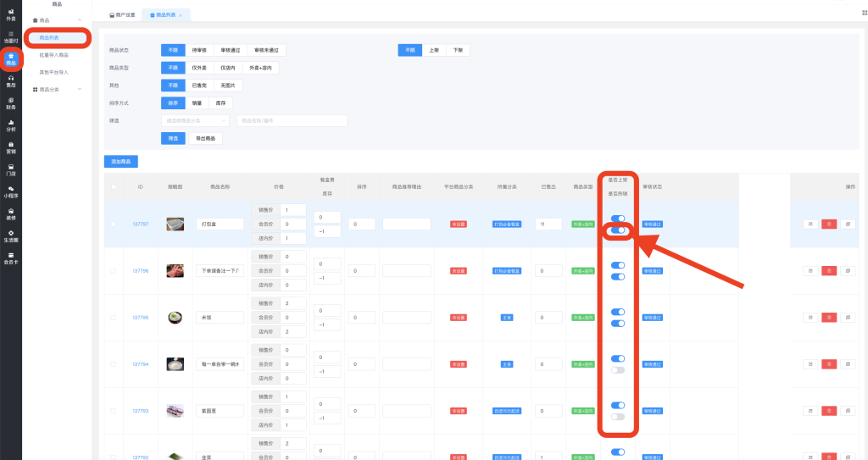
Task: Expand the 商品分类 menu in the side panel
Action: point(59,88)
